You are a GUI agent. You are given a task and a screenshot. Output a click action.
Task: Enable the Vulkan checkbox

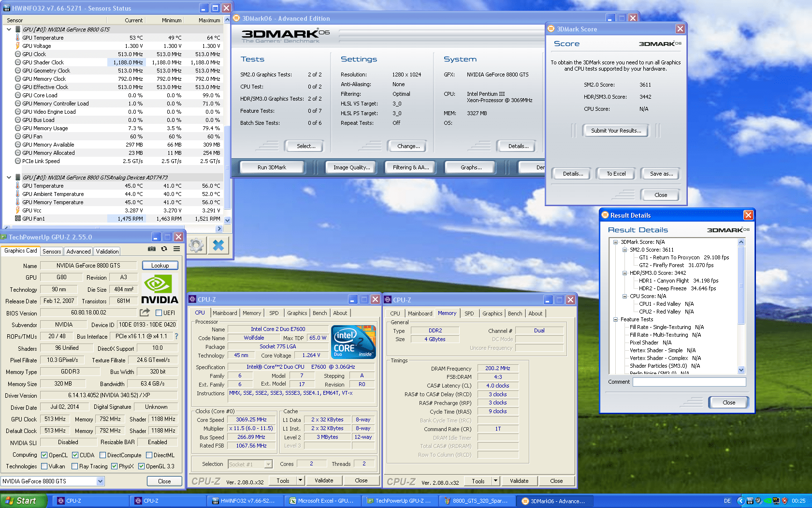pos(44,466)
